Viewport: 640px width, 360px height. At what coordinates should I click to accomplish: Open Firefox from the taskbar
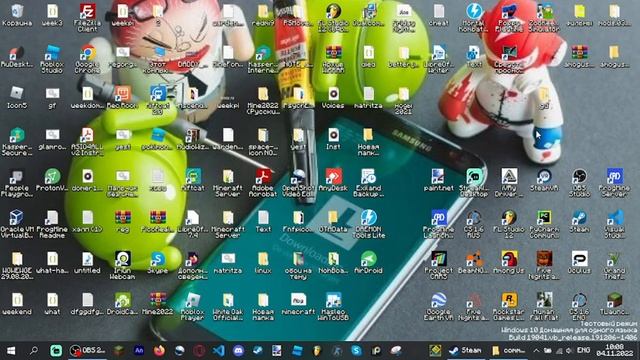click(159, 350)
